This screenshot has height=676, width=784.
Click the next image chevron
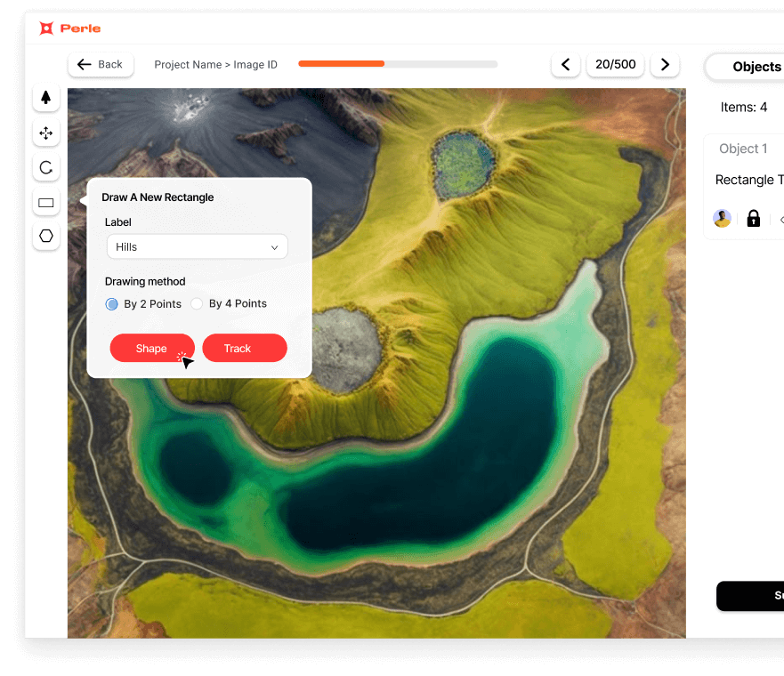point(665,64)
